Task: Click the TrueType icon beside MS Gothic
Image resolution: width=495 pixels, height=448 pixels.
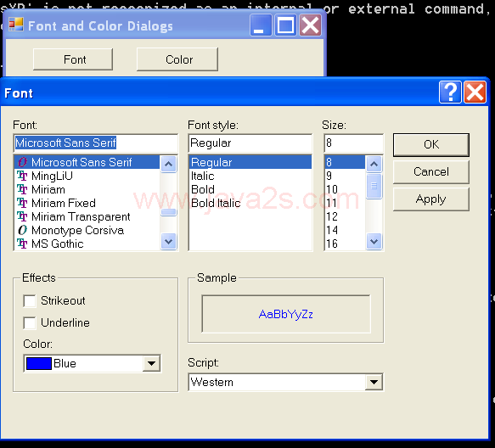Action: tap(22, 244)
